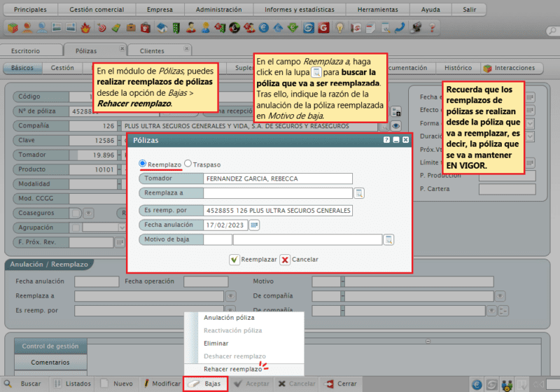Screen dimensions: 560x392
Task: Choose Rehacer reemplazo from the Bajas menu
Action: pyautogui.click(x=233, y=368)
